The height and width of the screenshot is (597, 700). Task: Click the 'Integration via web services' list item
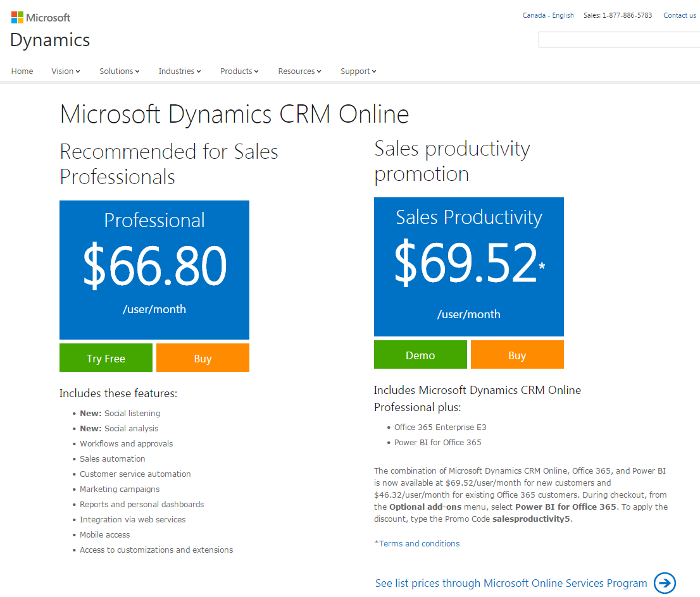(132, 519)
